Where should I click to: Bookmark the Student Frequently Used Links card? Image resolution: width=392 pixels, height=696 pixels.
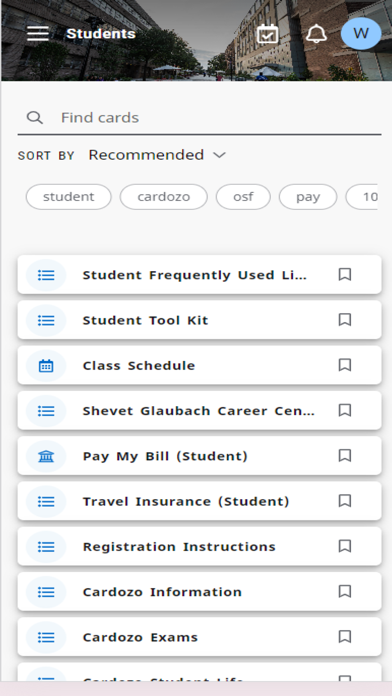[345, 275]
